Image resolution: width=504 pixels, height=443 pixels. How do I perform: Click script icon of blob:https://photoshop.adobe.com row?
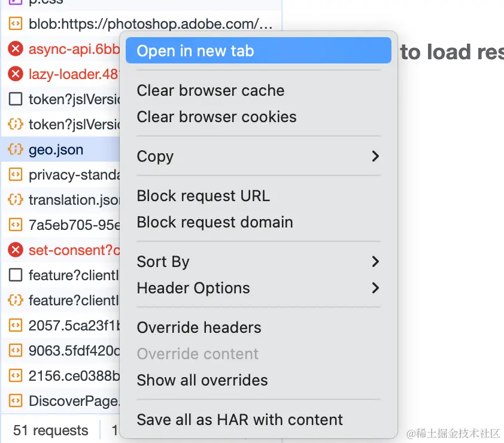pos(16,24)
